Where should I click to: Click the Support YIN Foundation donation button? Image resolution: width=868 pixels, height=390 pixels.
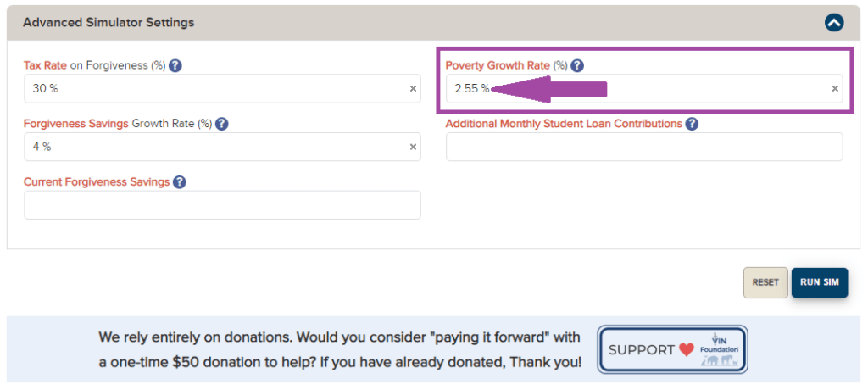[x=673, y=349]
